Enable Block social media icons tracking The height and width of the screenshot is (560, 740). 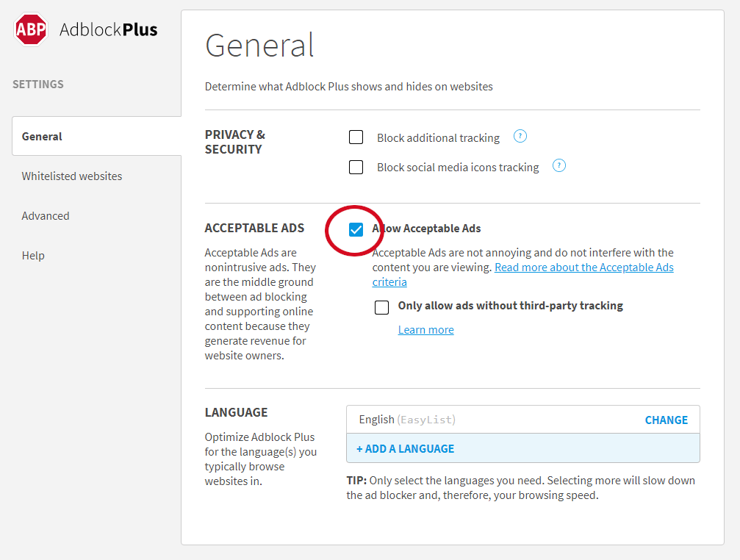356,167
